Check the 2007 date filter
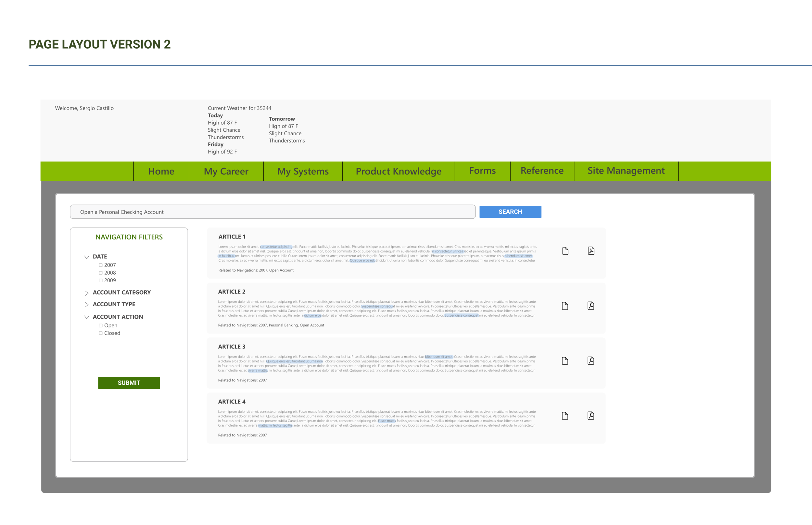Screen dimensions: 812x525 click(101, 265)
